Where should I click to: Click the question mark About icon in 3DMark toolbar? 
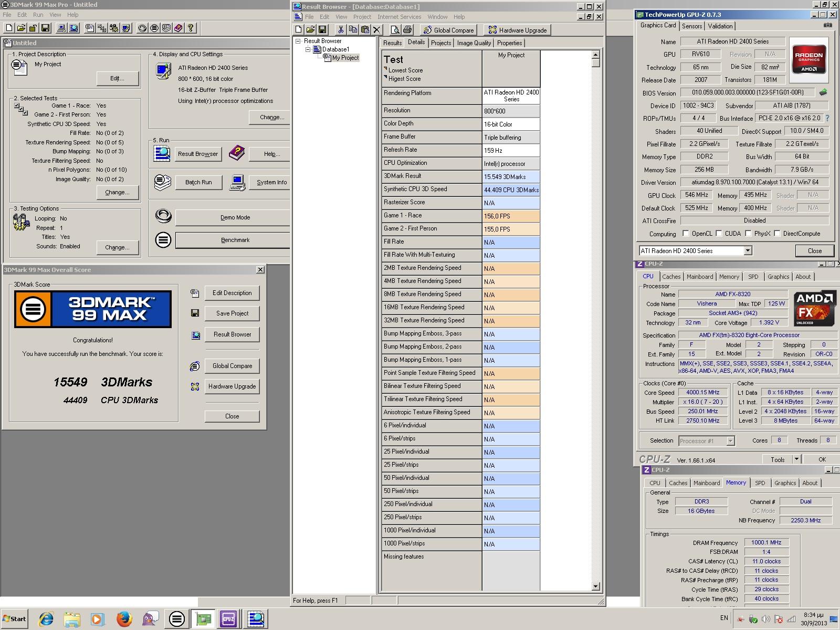(x=191, y=28)
